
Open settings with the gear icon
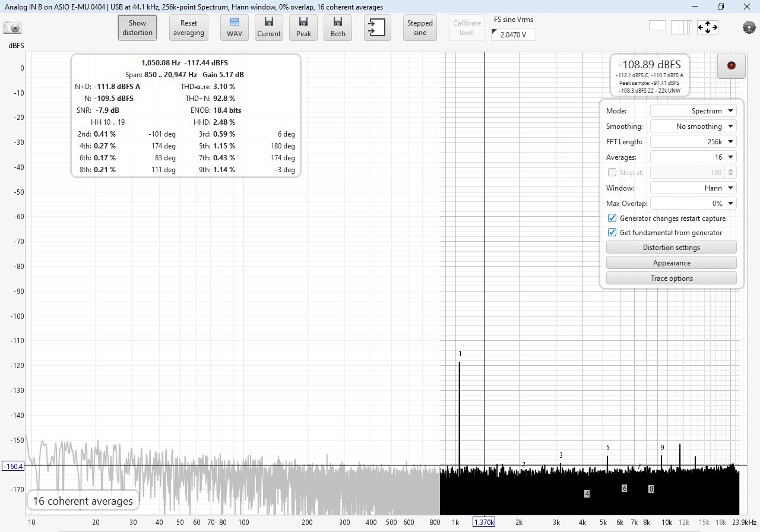click(x=749, y=27)
